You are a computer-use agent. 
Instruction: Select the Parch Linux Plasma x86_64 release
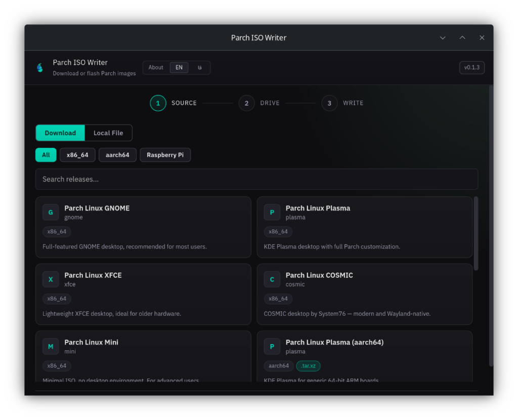tap(365, 227)
